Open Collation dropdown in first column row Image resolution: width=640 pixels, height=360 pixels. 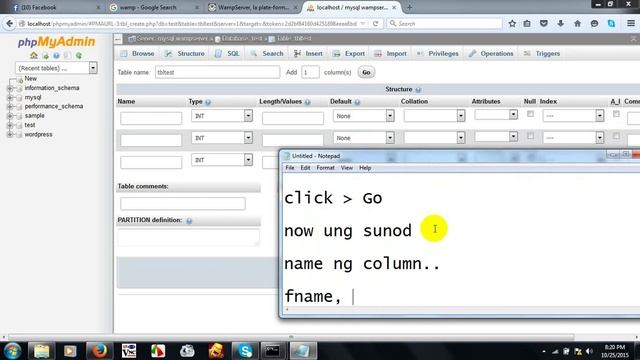point(434,116)
